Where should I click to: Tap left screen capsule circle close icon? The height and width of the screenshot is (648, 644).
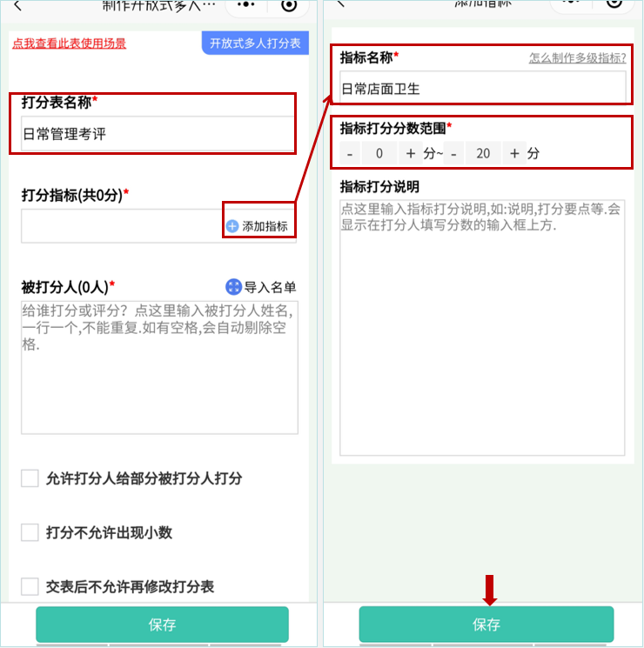[289, 5]
